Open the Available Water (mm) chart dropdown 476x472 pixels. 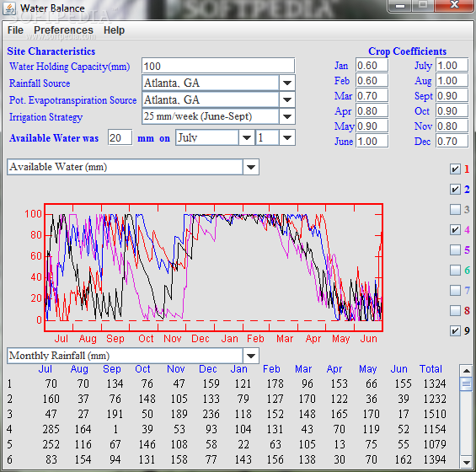tap(251, 167)
